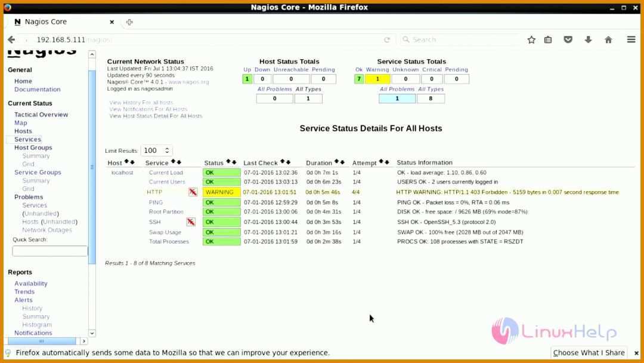The height and width of the screenshot is (363, 644).
Task: Save page to Pocket
Action: [x=568, y=40]
